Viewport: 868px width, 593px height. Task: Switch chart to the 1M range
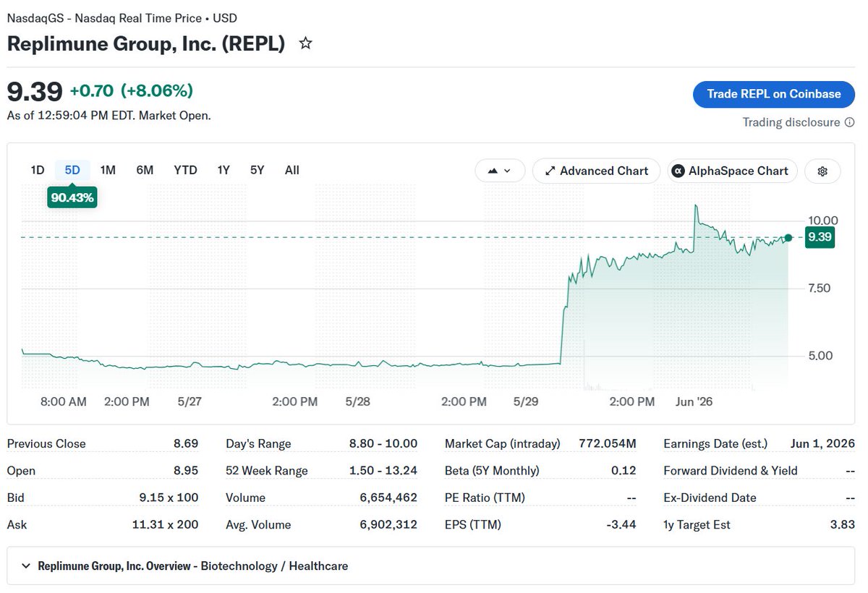[108, 170]
